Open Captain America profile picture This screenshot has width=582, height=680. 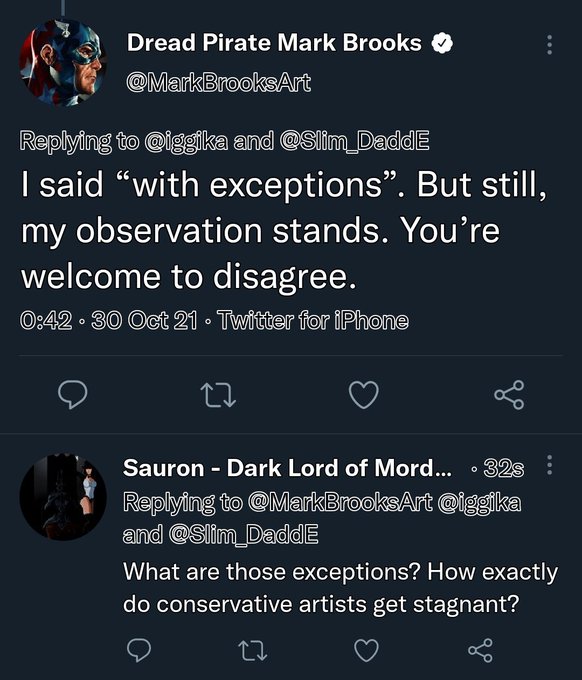click(x=63, y=63)
